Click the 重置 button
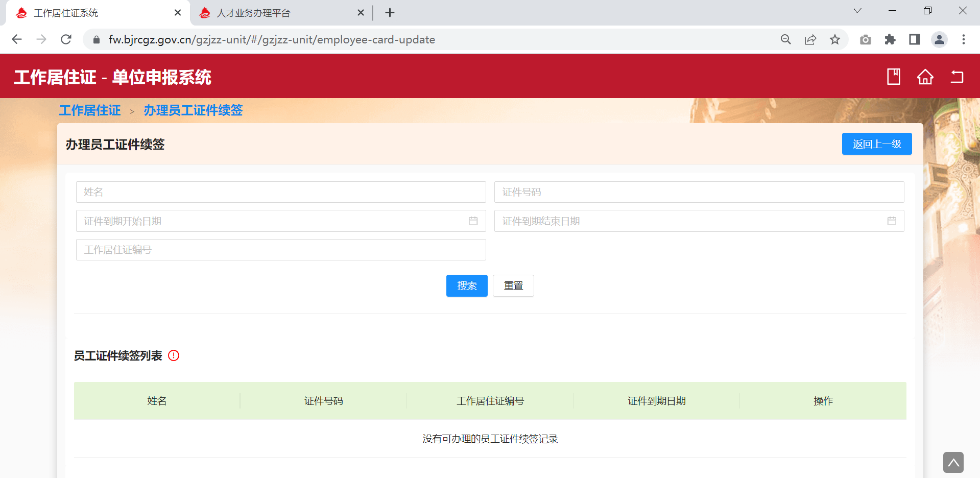Image resolution: width=980 pixels, height=478 pixels. click(513, 285)
